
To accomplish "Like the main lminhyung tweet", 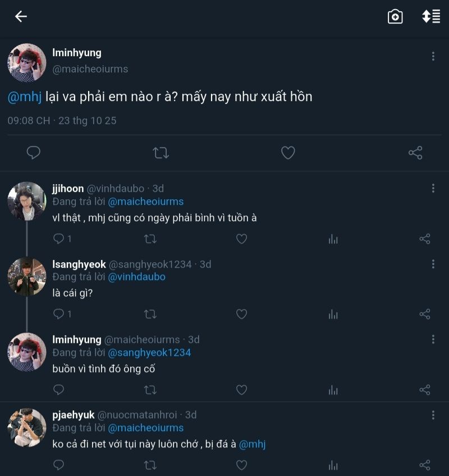I will coord(288,153).
